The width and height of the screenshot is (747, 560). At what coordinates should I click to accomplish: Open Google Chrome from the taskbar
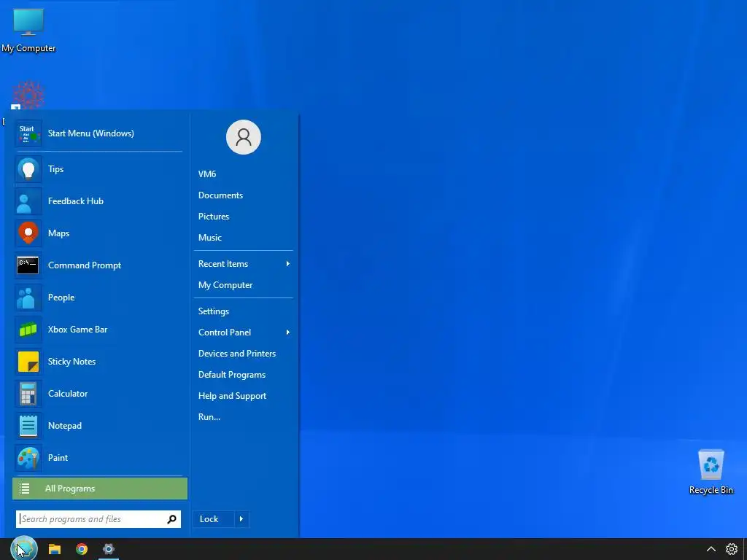pos(82,549)
